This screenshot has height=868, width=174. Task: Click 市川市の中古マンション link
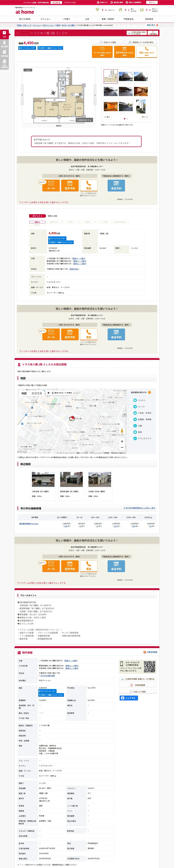[x=29, y=524]
